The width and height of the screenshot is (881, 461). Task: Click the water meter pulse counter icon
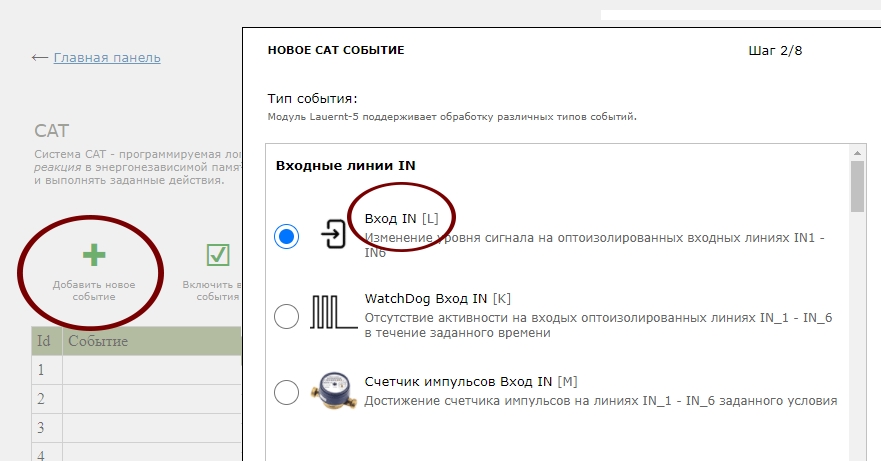click(332, 390)
